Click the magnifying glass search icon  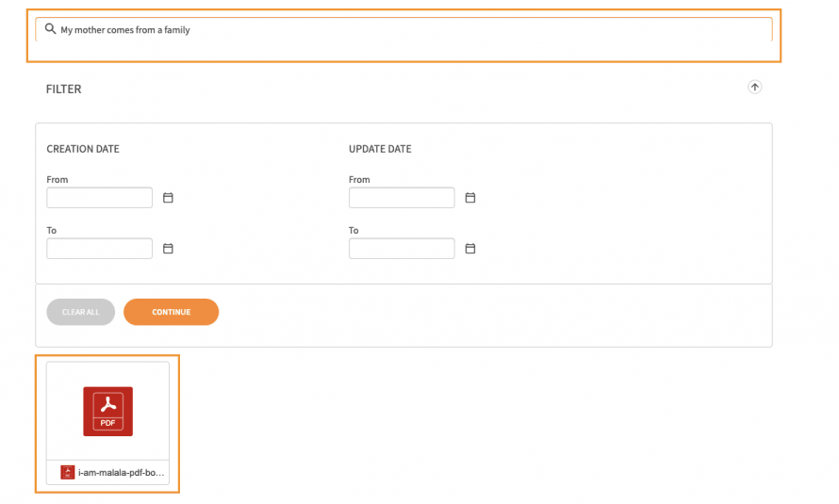coord(50,29)
